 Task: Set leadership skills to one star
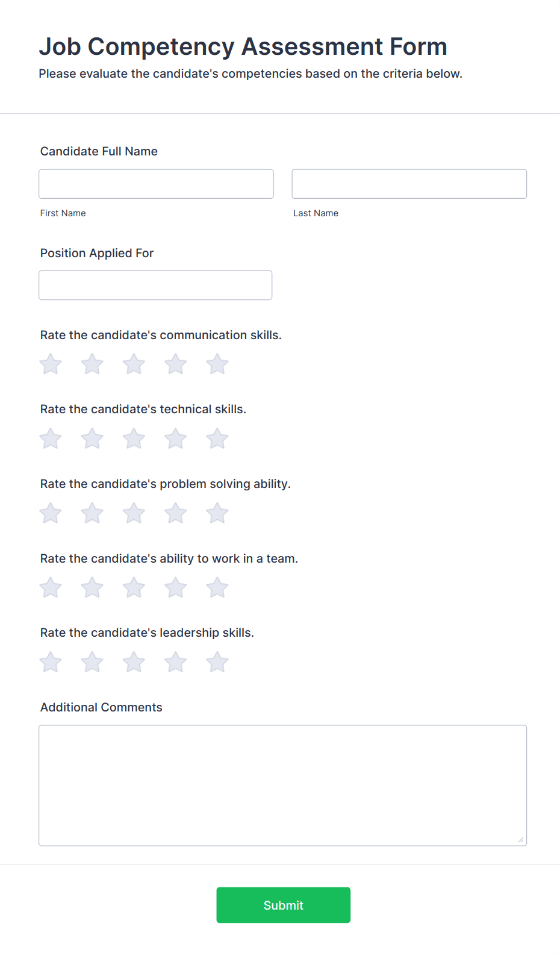(x=51, y=663)
